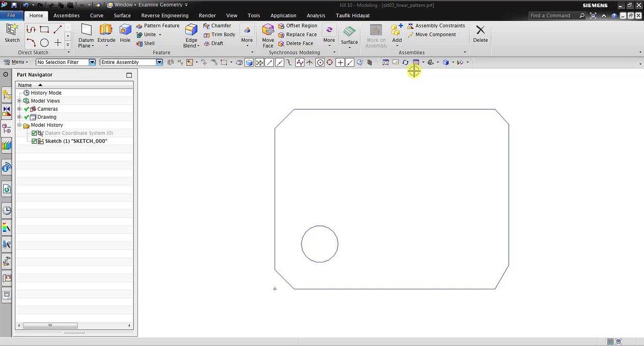Screen dimensions: 644x346
Task: Maximize the Part Navigator panel
Action: (x=129, y=75)
